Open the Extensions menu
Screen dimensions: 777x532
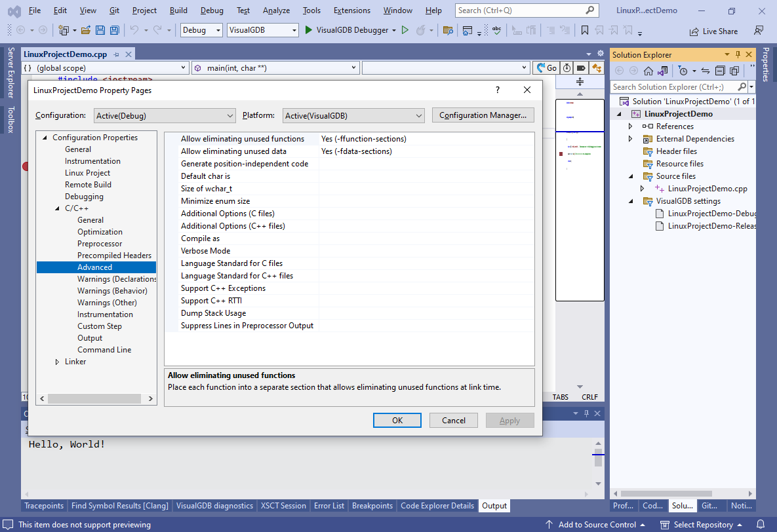(x=352, y=10)
